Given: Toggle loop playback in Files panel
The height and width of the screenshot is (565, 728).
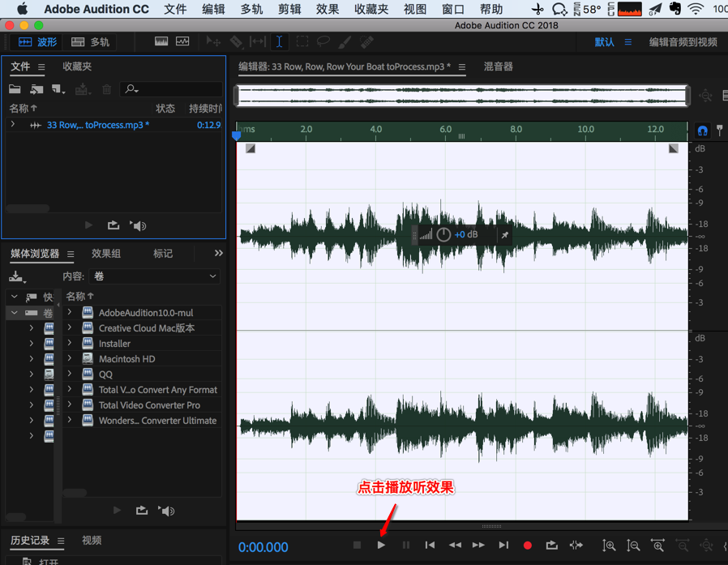Looking at the screenshot, I should tap(113, 225).
